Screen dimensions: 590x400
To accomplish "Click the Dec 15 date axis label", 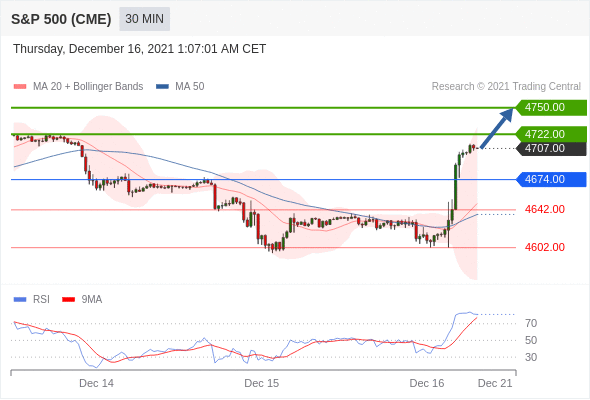I will pos(262,383).
